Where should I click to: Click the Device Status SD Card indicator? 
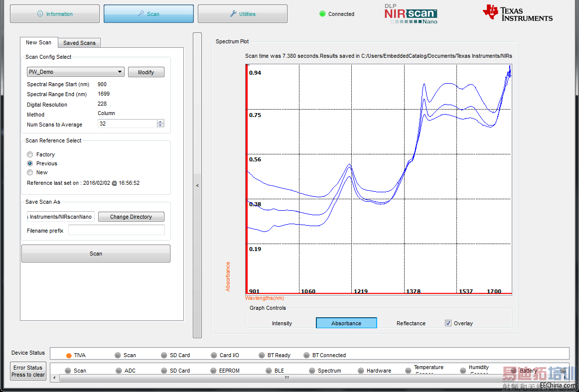pyautogui.click(x=164, y=356)
